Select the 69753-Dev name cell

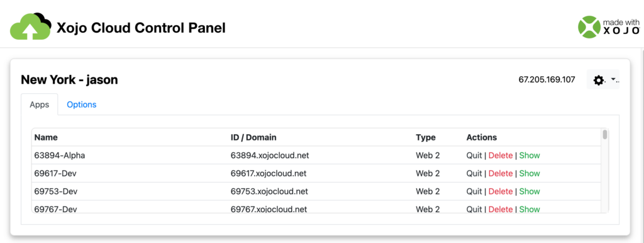tap(56, 191)
